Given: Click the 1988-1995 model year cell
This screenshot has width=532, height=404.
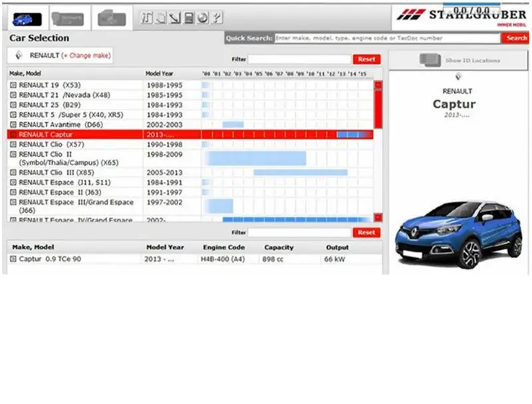Looking at the screenshot, I should pyautogui.click(x=164, y=85).
